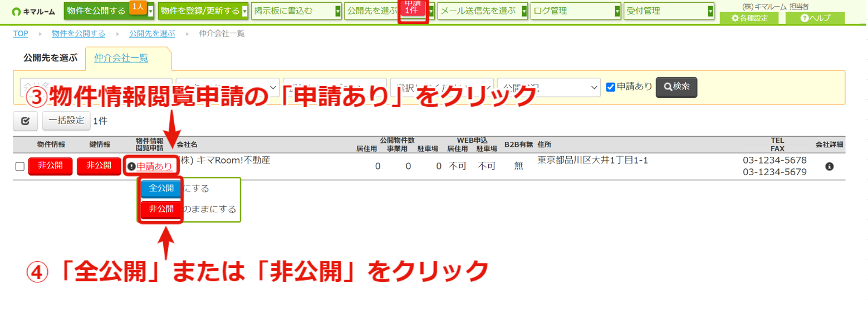Click the 会社名 column header
Screen dimensions: 868x318
pyautogui.click(x=187, y=145)
